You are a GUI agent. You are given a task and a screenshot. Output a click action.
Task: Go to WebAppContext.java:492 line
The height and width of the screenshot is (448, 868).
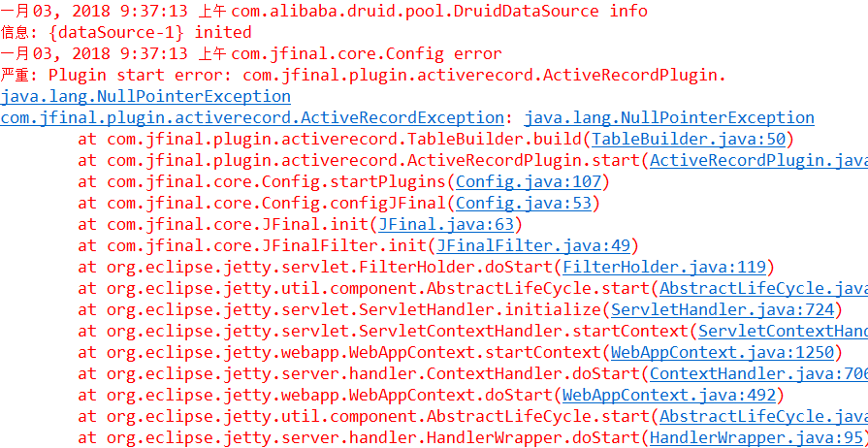(x=669, y=396)
